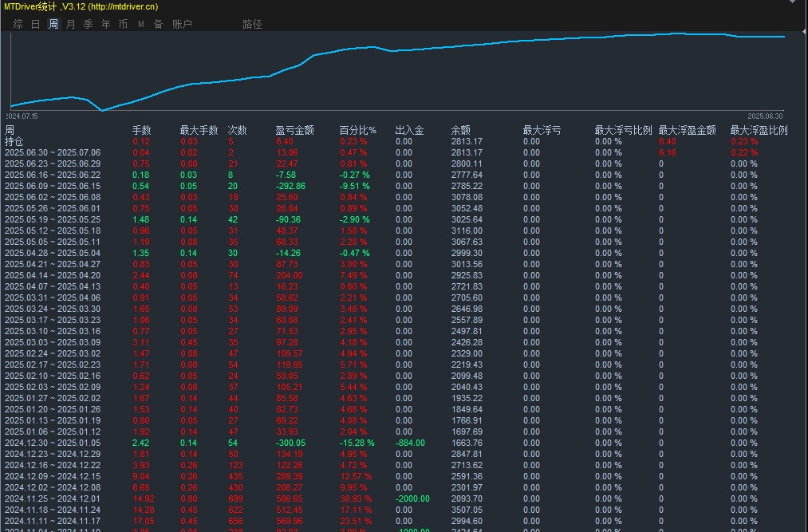This screenshot has height=532, width=808.
Task: Open the 账户 account tab
Action: coord(182,24)
